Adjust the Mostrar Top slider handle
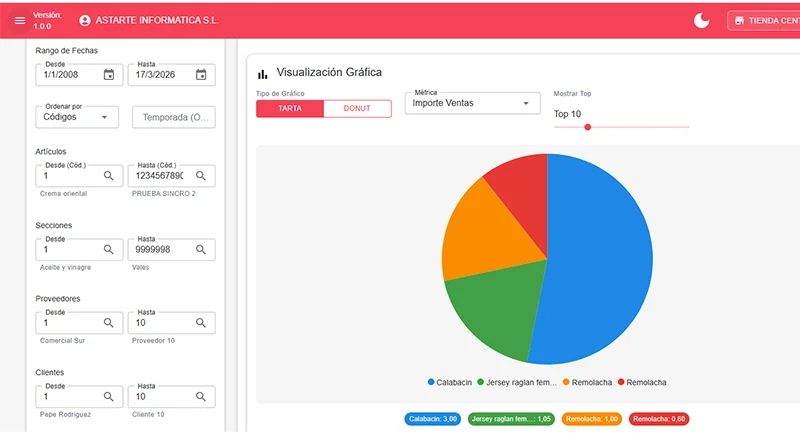This screenshot has height=434, width=800. pos(587,127)
